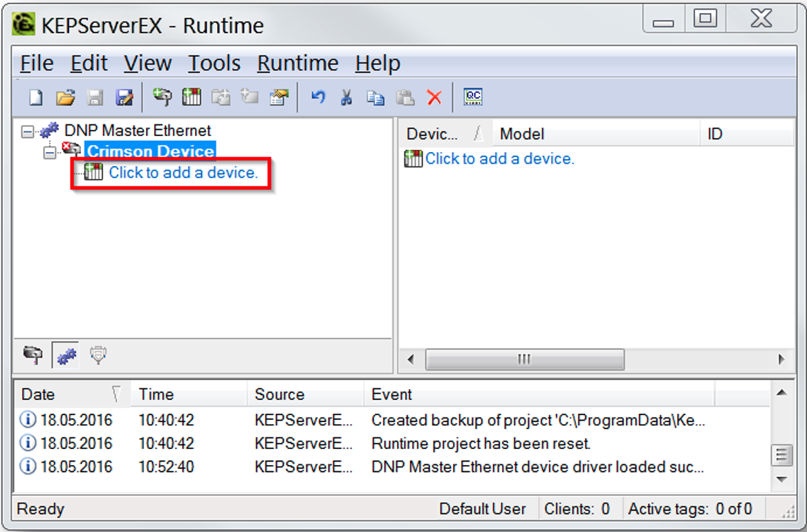Launch the Quick Client (QC) icon
807x532 pixels.
(x=473, y=97)
